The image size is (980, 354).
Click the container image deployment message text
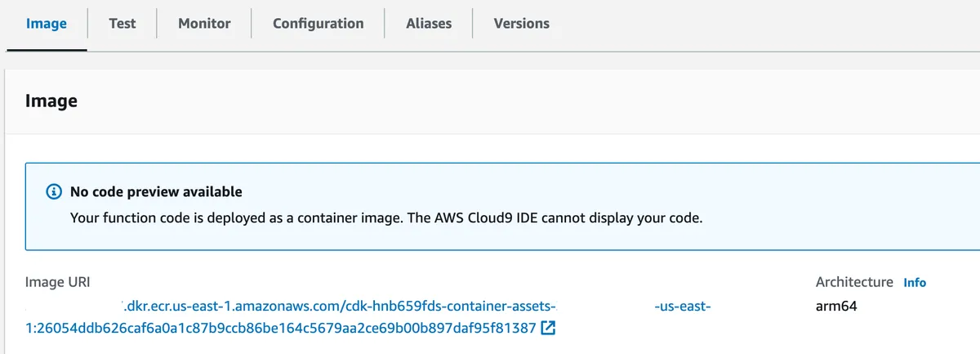(x=385, y=218)
